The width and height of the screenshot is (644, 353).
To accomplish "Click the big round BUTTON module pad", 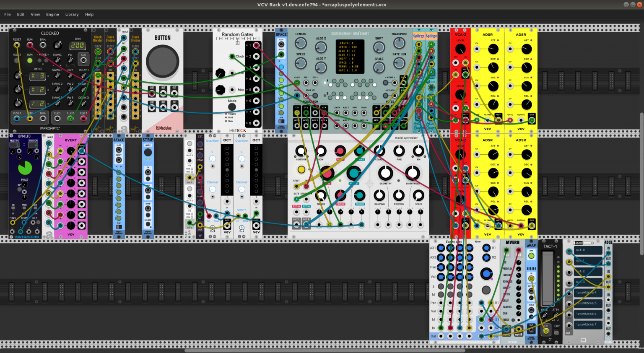I will (x=163, y=62).
